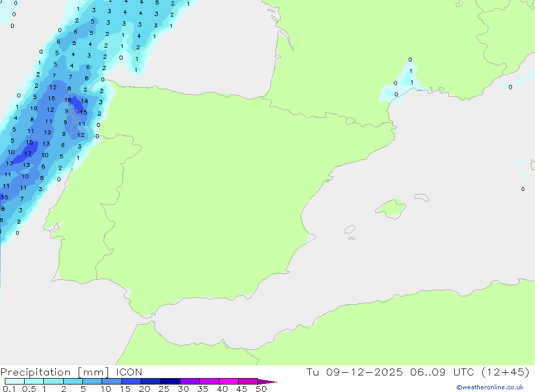Click the ICON model name label
535x392 pixels.
[x=128, y=372]
